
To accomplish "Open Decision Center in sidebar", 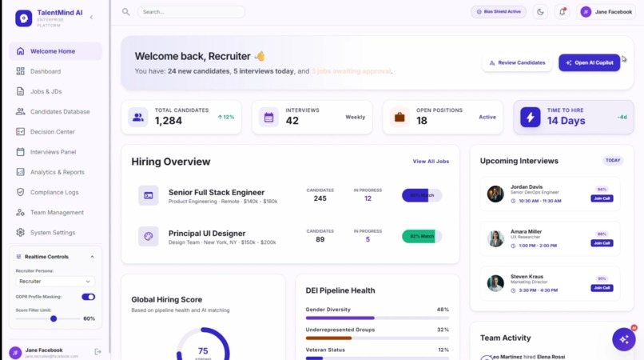I will click(x=55, y=132).
